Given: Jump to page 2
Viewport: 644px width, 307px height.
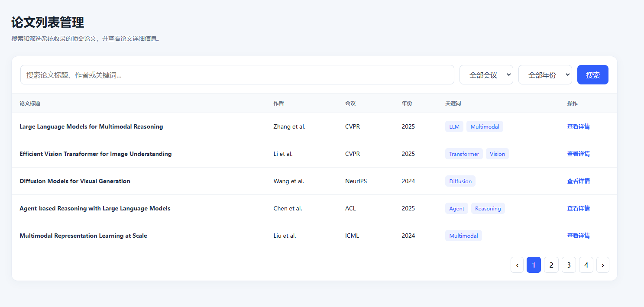Looking at the screenshot, I should tap(551, 265).
